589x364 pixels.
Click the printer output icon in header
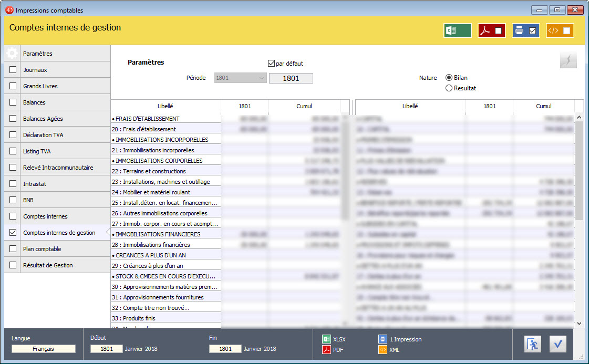coord(525,30)
